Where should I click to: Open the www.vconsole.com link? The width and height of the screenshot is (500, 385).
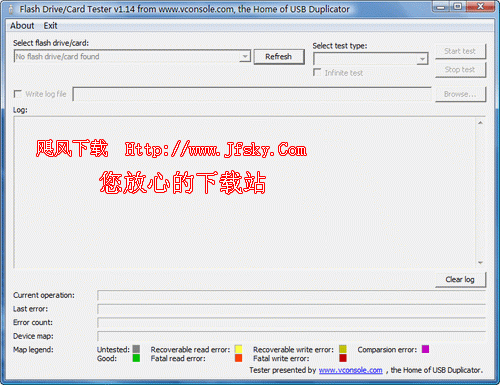[x=351, y=370]
